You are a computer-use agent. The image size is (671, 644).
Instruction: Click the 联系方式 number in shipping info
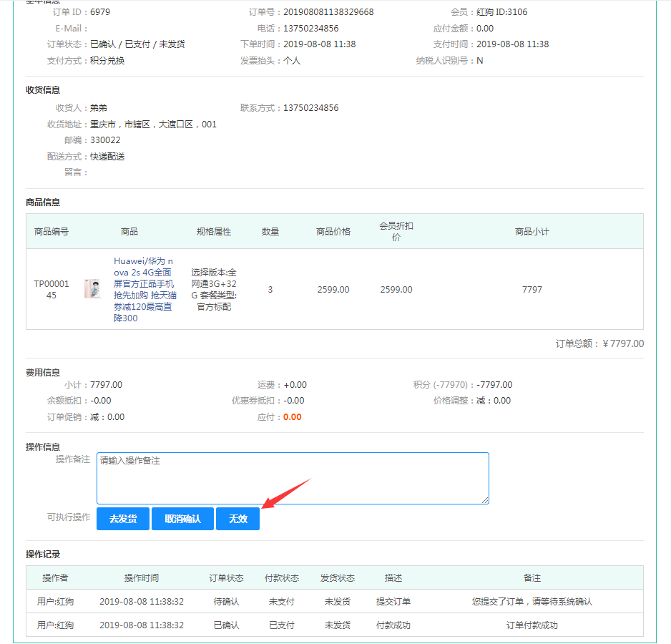point(310,108)
